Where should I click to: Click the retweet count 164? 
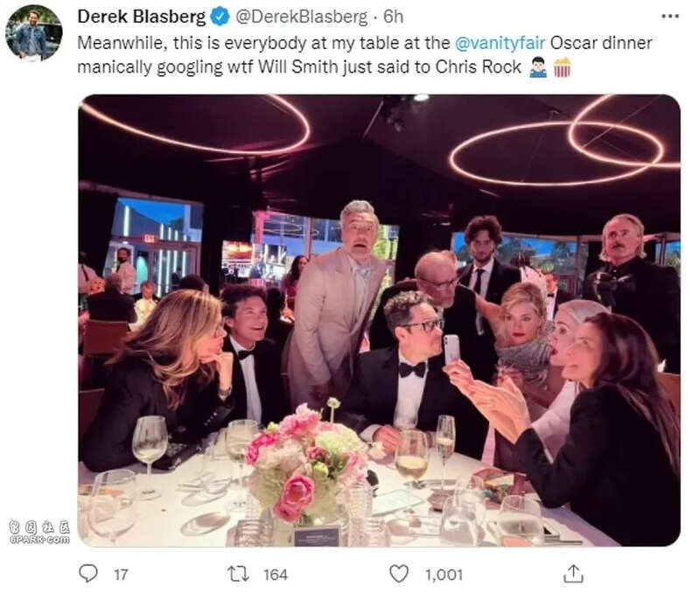click(x=275, y=575)
